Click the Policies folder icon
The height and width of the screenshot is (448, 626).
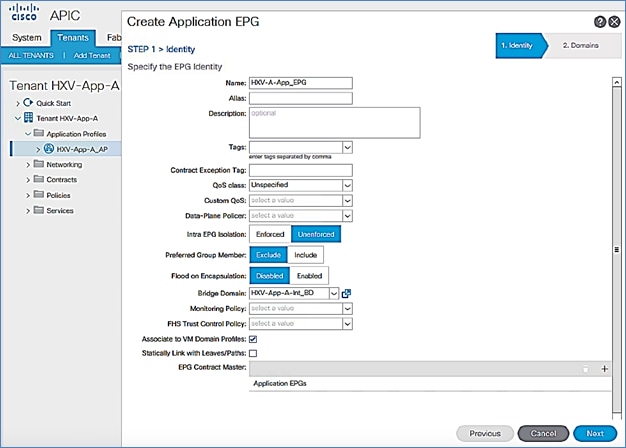[39, 194]
